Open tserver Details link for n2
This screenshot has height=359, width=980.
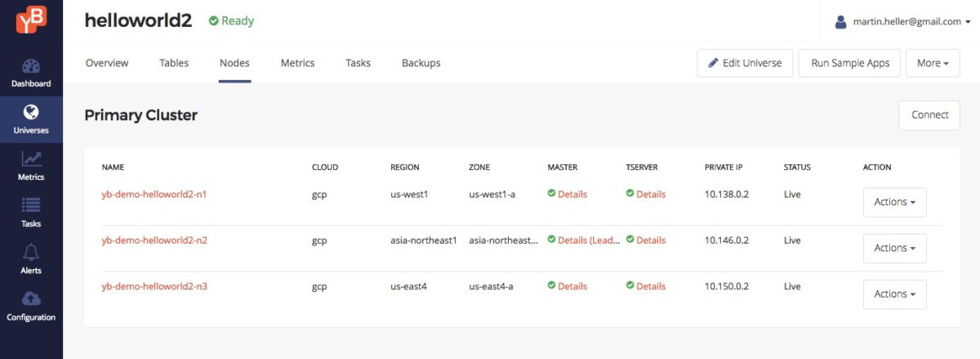(651, 240)
